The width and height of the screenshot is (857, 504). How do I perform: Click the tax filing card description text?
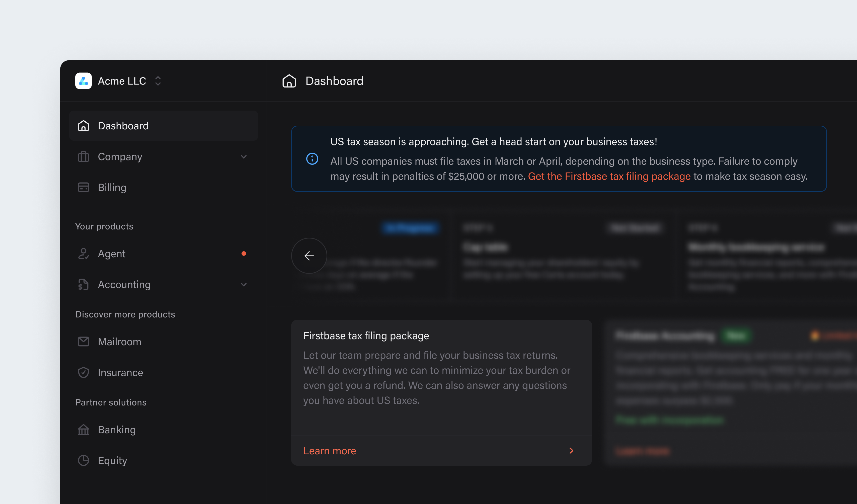click(437, 378)
